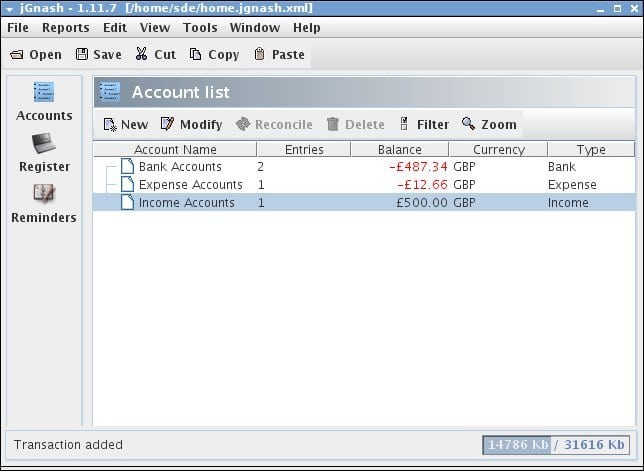The width and height of the screenshot is (644, 471).
Task: Click the New account button label
Action: click(134, 124)
